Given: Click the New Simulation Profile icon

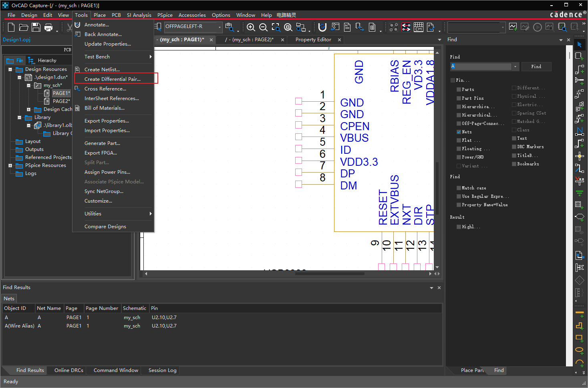Looking at the screenshot, I should (513, 27).
